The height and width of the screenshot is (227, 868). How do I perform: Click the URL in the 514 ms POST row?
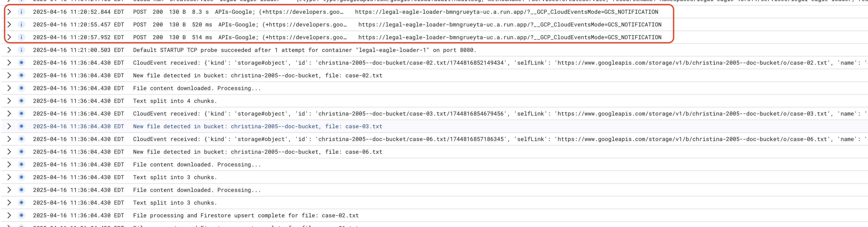(x=510, y=37)
